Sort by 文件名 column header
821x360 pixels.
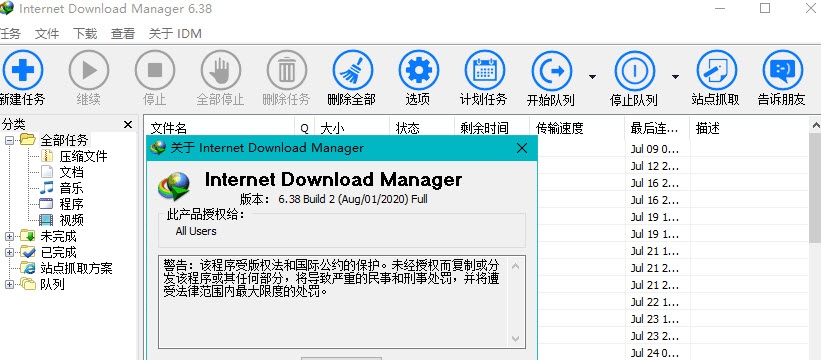(219, 128)
